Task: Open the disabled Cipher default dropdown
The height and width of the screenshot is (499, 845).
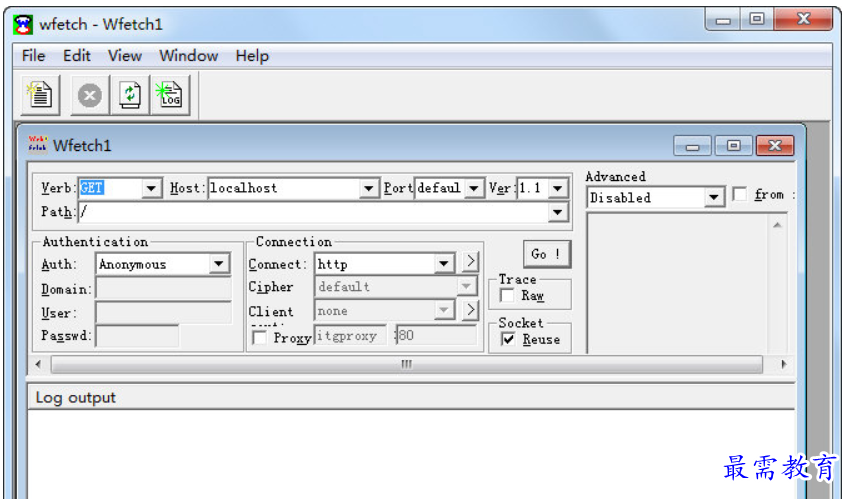Action: 466,287
